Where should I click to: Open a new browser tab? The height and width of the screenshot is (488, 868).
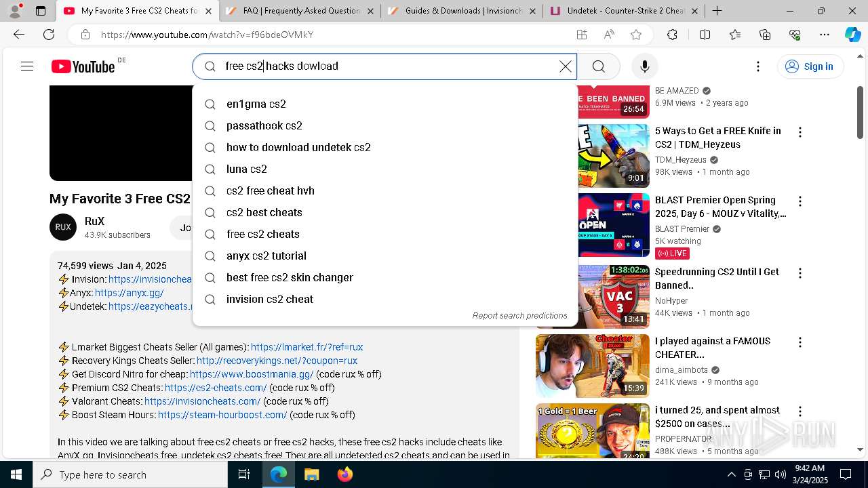[717, 11]
